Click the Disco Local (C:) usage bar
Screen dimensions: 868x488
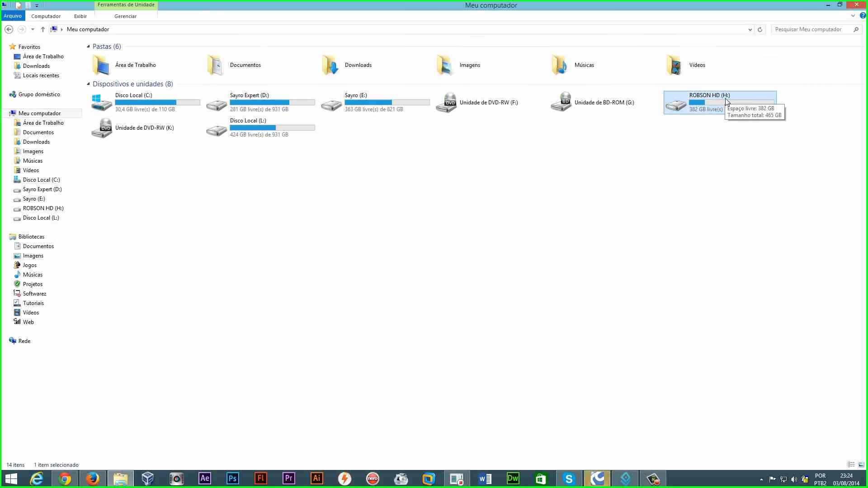click(157, 103)
